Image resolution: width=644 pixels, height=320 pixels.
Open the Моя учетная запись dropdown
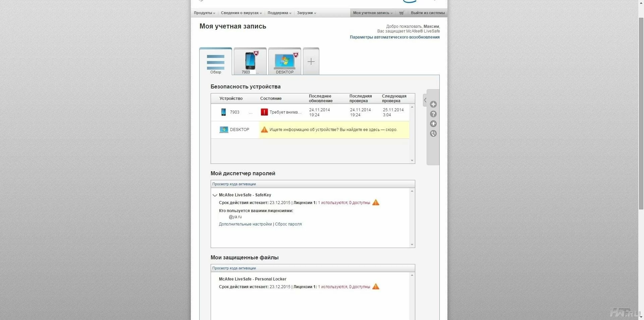tap(373, 13)
